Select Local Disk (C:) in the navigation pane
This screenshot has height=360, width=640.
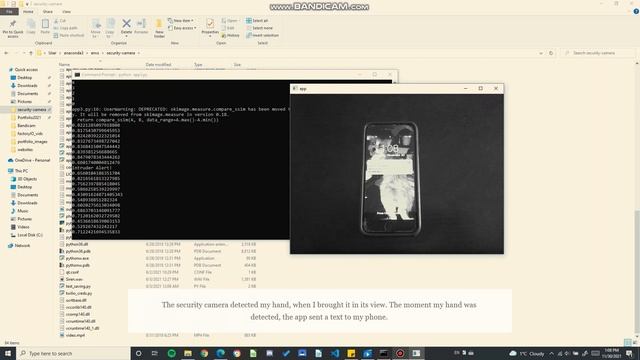pos(30,235)
